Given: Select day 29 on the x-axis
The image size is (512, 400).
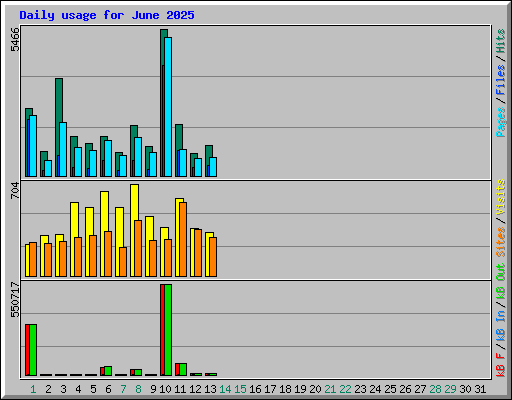Looking at the screenshot, I should 450,389.
